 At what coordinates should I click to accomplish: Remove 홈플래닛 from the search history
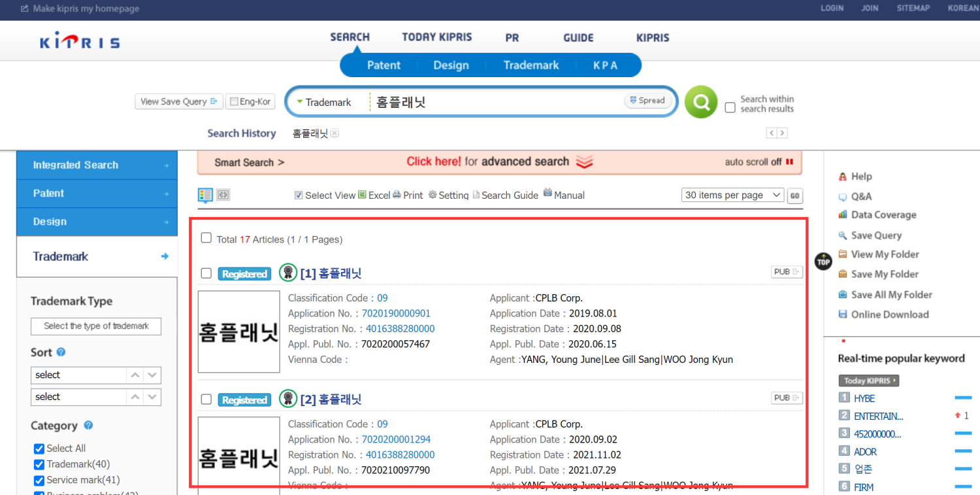click(x=335, y=133)
